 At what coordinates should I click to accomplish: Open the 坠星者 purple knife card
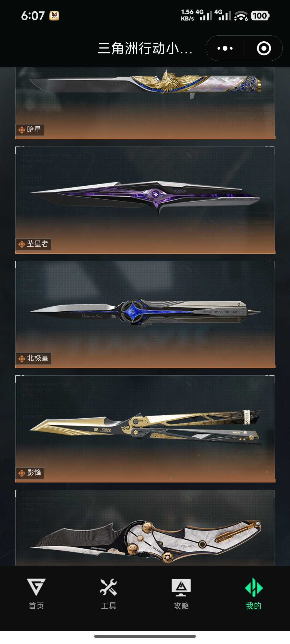pyautogui.click(x=145, y=200)
